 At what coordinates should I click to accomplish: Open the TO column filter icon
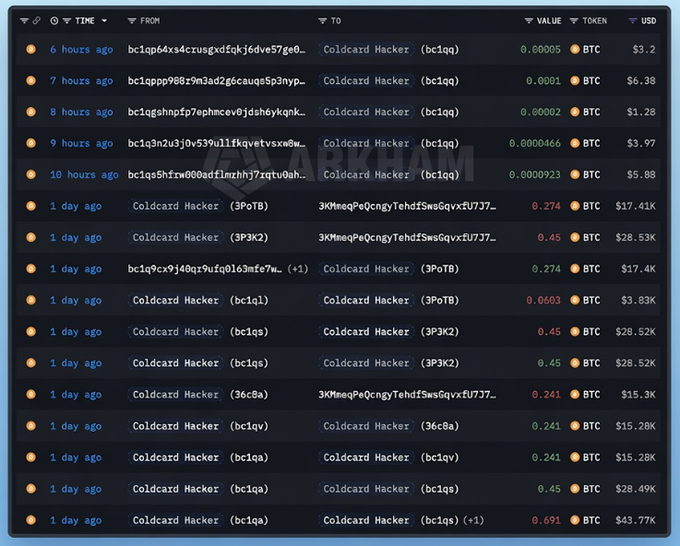(322, 20)
